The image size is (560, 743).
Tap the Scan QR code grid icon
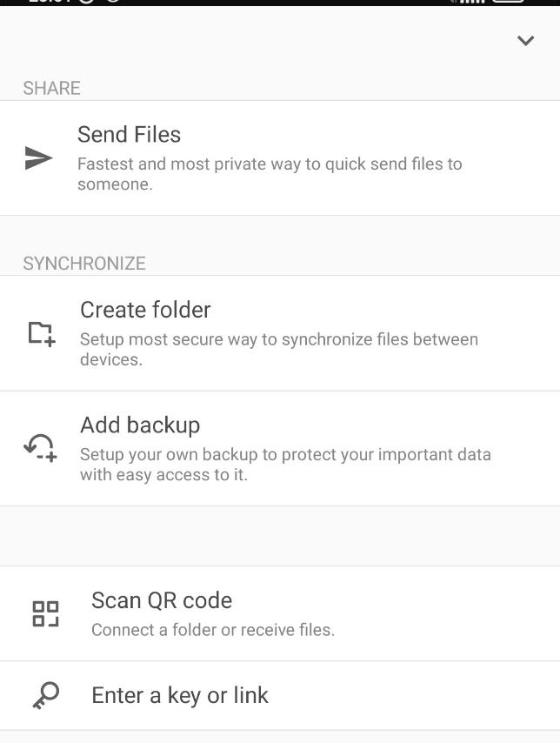point(45,613)
